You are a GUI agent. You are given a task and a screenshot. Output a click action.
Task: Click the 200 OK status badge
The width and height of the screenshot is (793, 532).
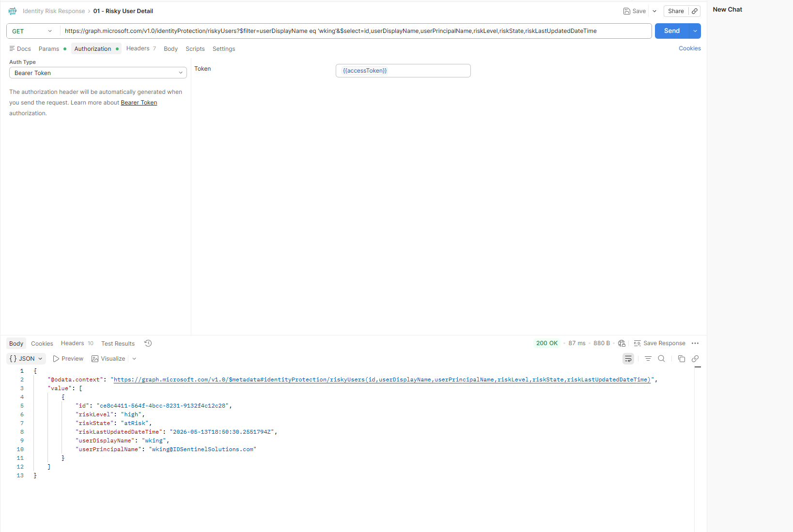click(x=547, y=343)
